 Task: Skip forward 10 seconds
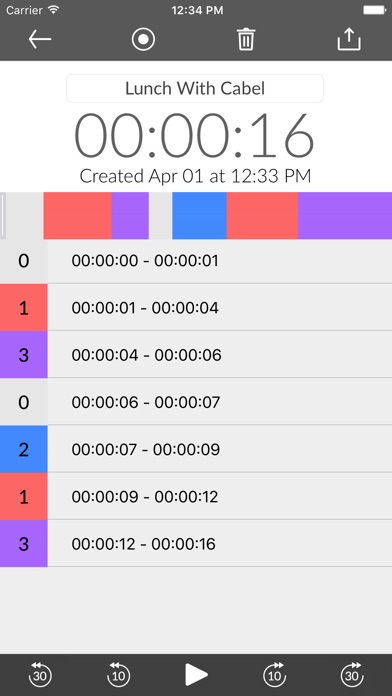275,675
